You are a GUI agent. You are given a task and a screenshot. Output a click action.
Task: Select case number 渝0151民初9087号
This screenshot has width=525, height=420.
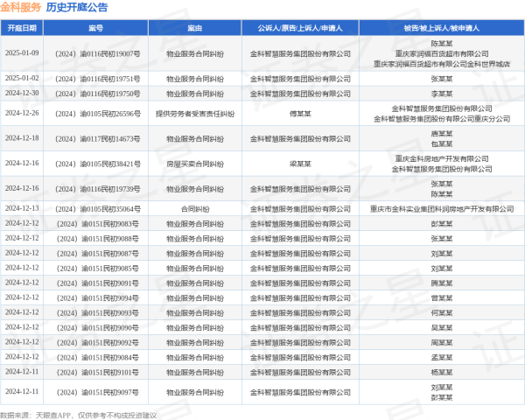click(x=98, y=254)
